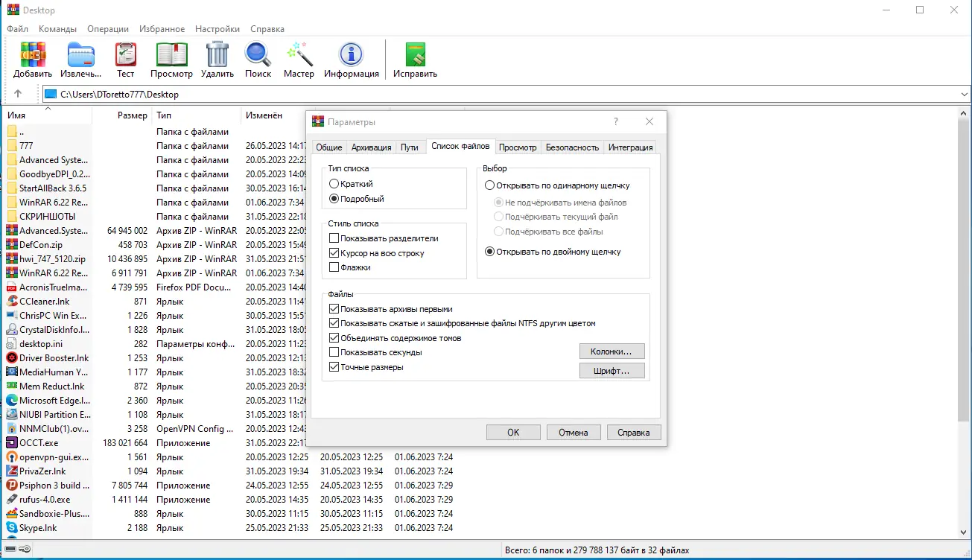Select the Краткий list type radio button
Image resolution: width=972 pixels, height=560 pixels.
pos(334,184)
